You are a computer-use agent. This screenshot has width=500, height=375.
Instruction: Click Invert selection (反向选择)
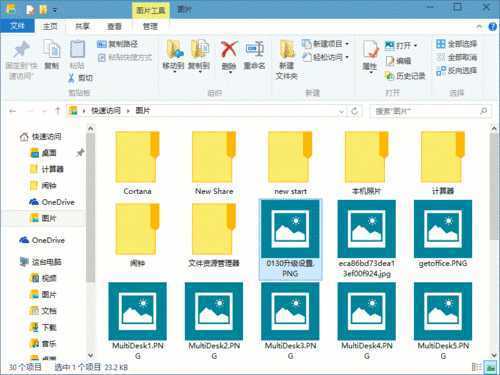[456, 70]
